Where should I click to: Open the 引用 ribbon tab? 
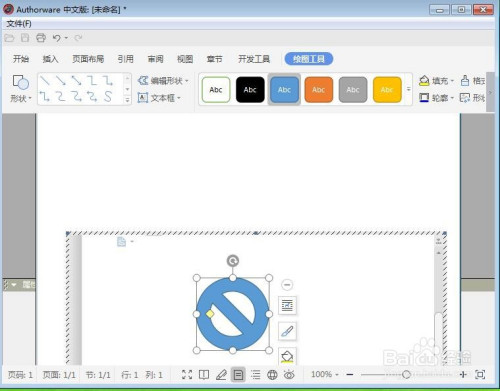pos(125,59)
